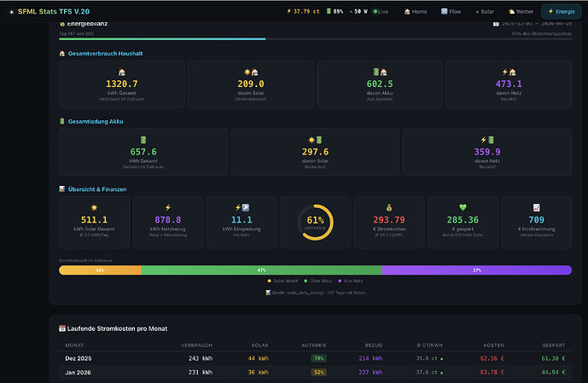Open the Energie tab
588x383 pixels.
point(562,12)
